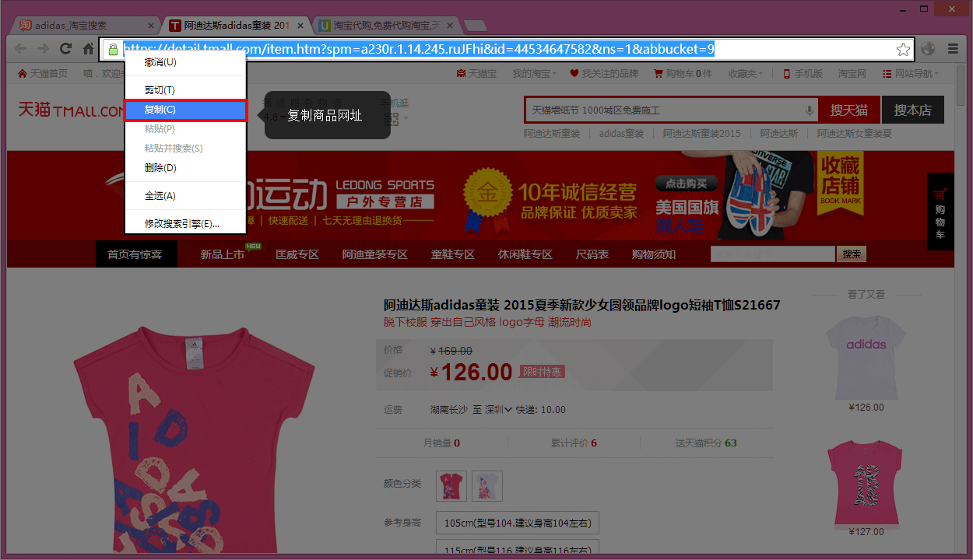Image resolution: width=973 pixels, height=560 pixels.
Task: Open the new blank browser tab button
Action: (x=475, y=26)
